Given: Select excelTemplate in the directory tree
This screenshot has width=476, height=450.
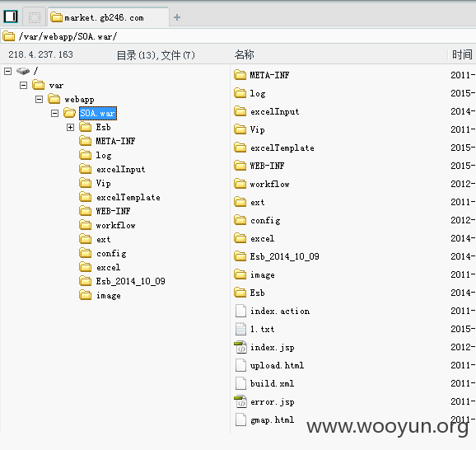Looking at the screenshot, I should [128, 197].
